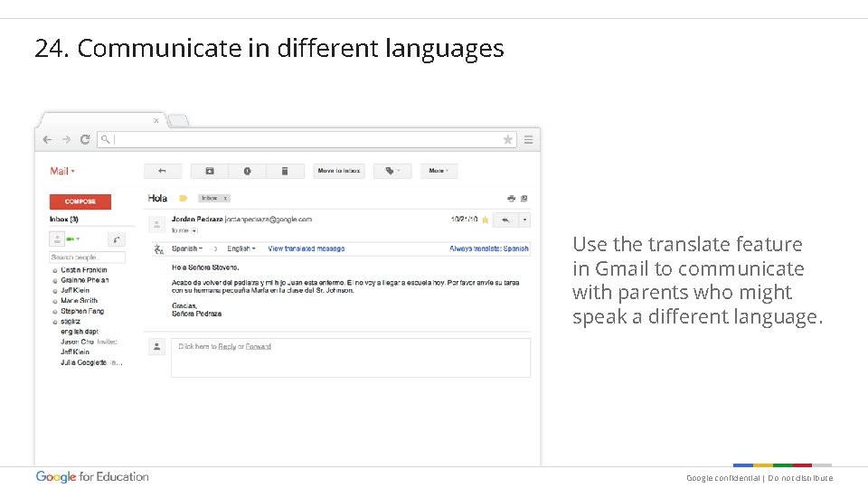Screen dimensions: 868x488
Task: Click the phone call icon in chat panel
Action: (117, 239)
